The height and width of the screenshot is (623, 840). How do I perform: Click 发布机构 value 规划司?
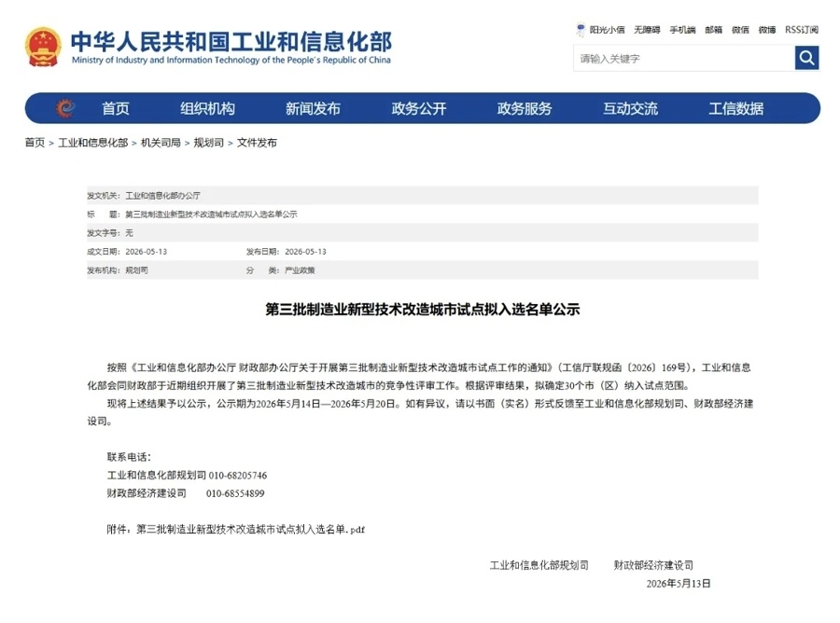(x=136, y=270)
